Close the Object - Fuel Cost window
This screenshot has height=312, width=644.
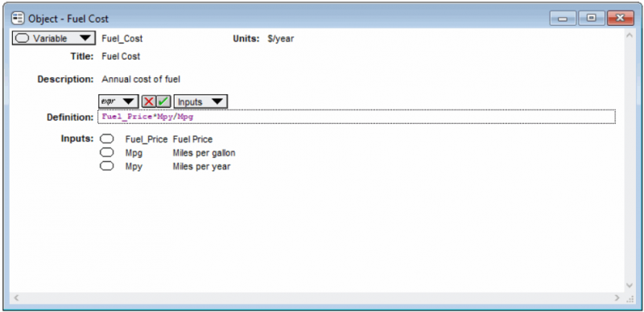(620, 18)
